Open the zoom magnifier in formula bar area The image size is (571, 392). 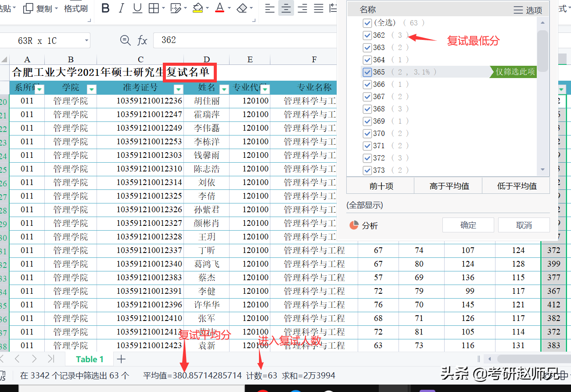(126, 40)
